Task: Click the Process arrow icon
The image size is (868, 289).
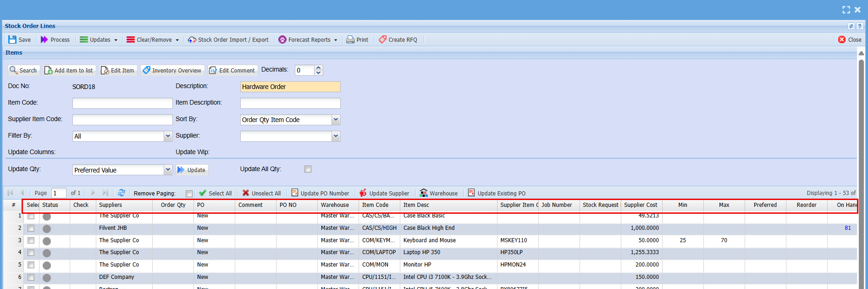Action: (44, 40)
